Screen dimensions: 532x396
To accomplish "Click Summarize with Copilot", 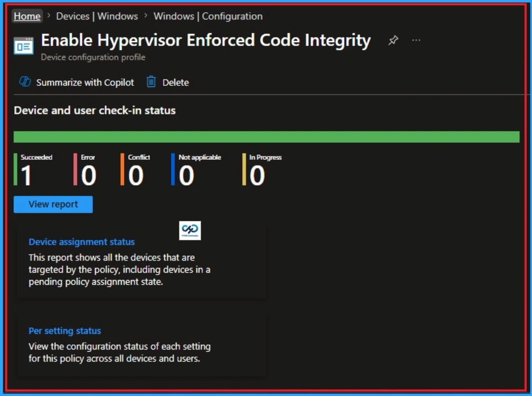I will pos(85,82).
